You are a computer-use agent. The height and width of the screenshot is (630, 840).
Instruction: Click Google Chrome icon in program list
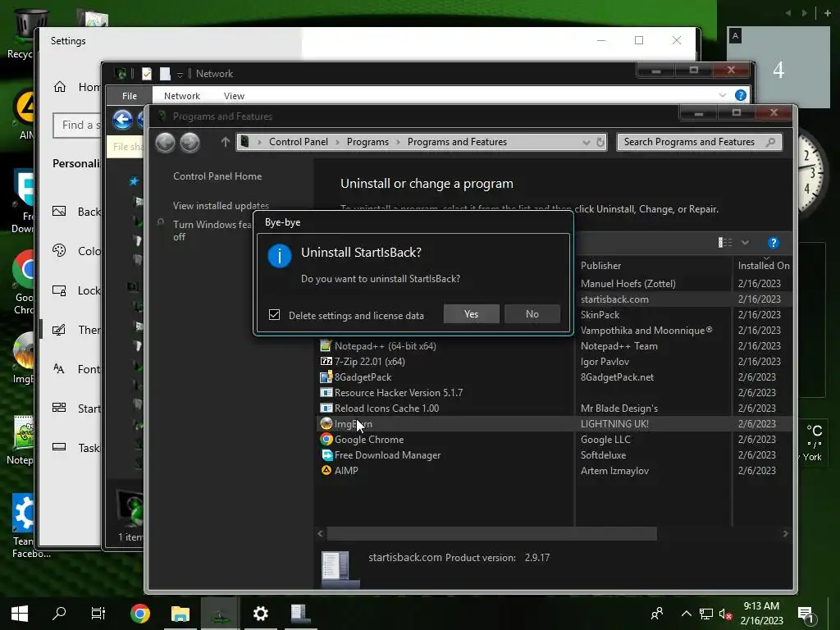click(326, 440)
